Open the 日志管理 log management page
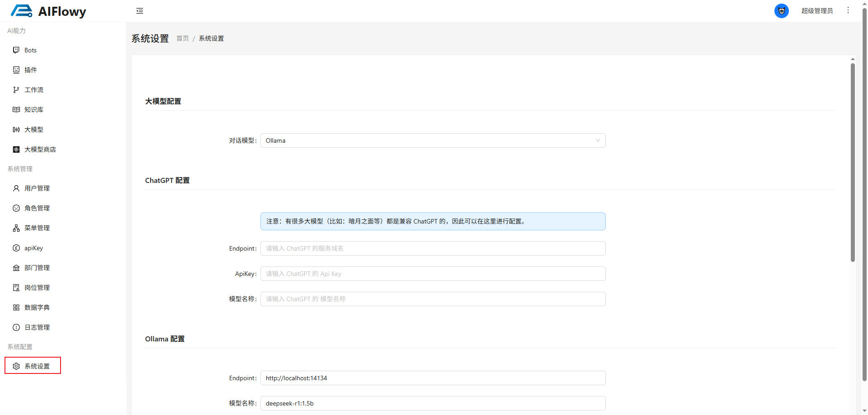 [x=37, y=327]
